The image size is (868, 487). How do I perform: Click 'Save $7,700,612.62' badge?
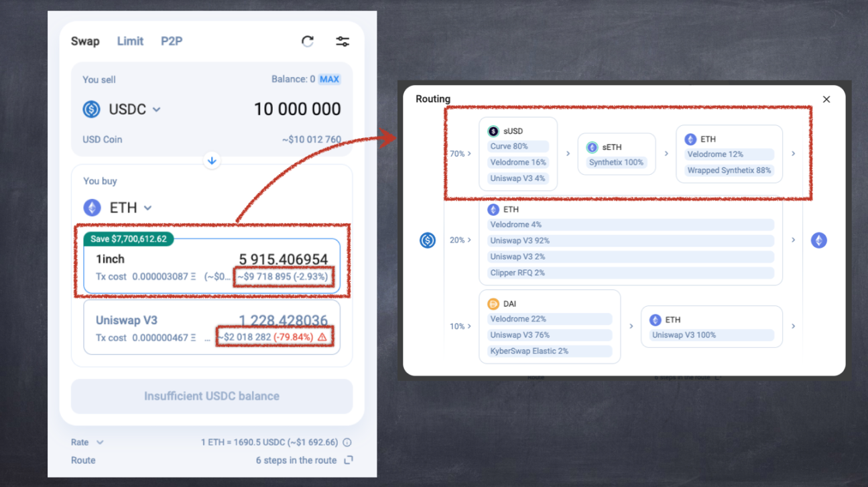[129, 238]
